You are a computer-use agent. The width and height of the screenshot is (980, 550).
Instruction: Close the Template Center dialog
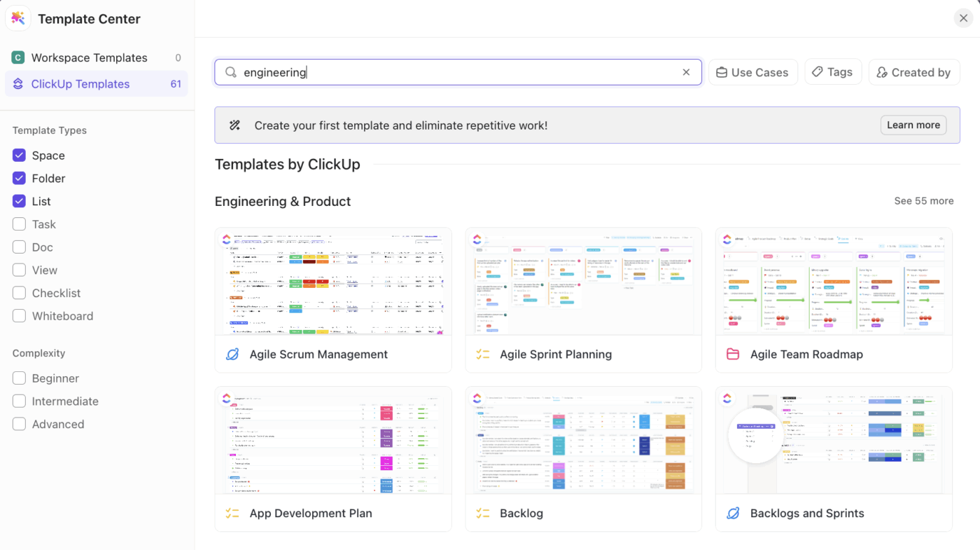coord(964,18)
